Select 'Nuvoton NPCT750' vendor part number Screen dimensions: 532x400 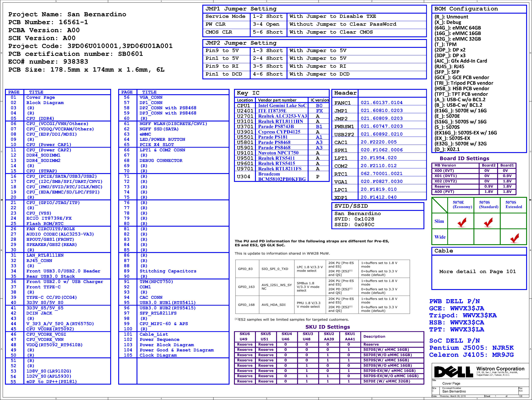pyautogui.click(x=278, y=153)
